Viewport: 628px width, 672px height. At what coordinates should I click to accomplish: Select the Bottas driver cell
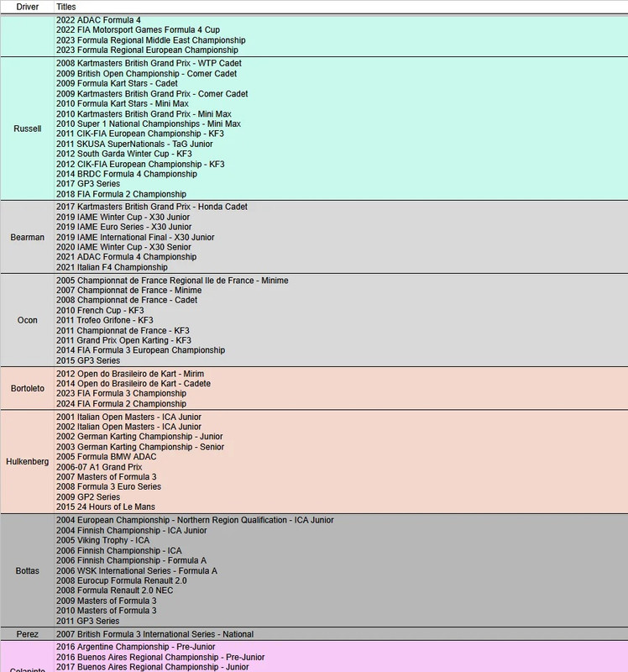[x=27, y=571]
